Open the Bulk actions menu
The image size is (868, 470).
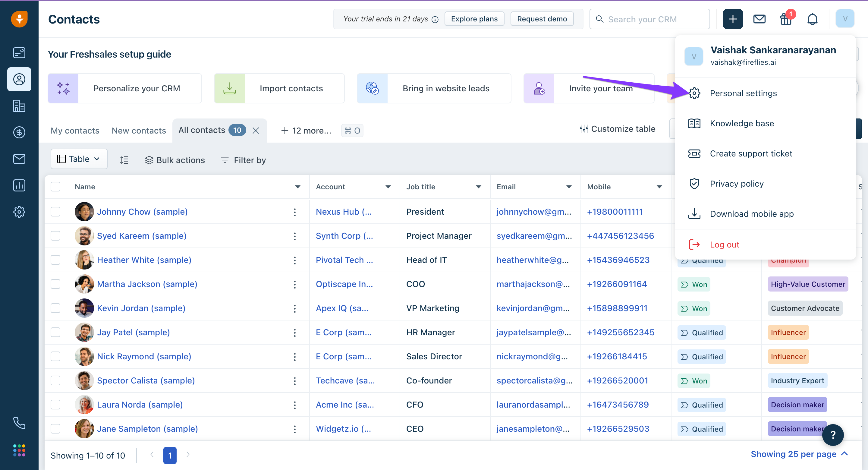tap(175, 160)
